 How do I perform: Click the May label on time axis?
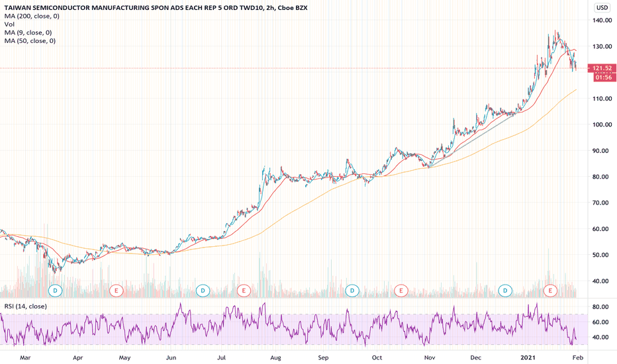click(x=124, y=357)
